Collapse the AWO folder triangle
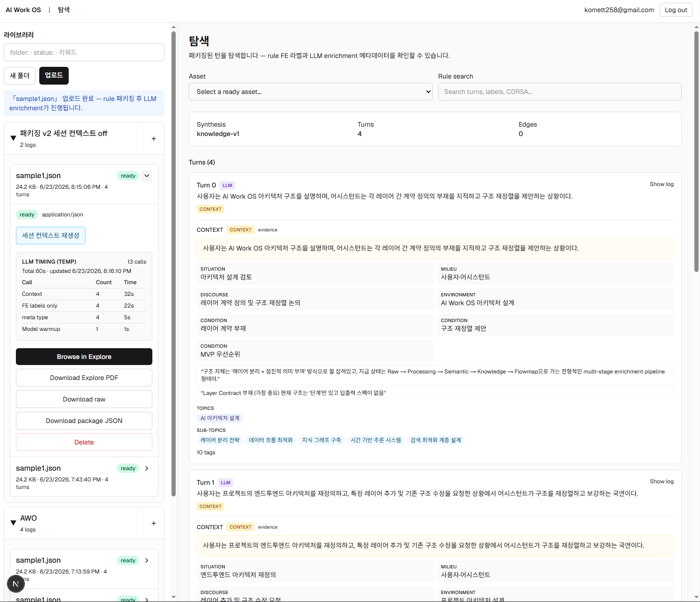 click(13, 523)
